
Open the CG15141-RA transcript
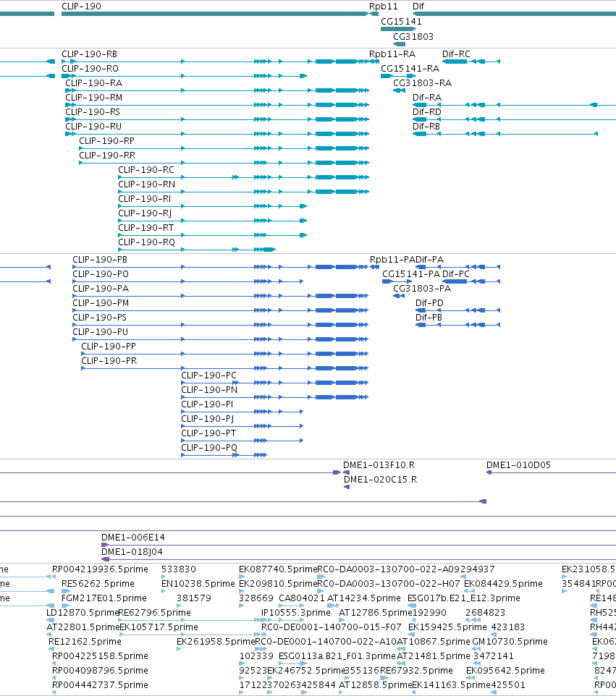pos(398,76)
